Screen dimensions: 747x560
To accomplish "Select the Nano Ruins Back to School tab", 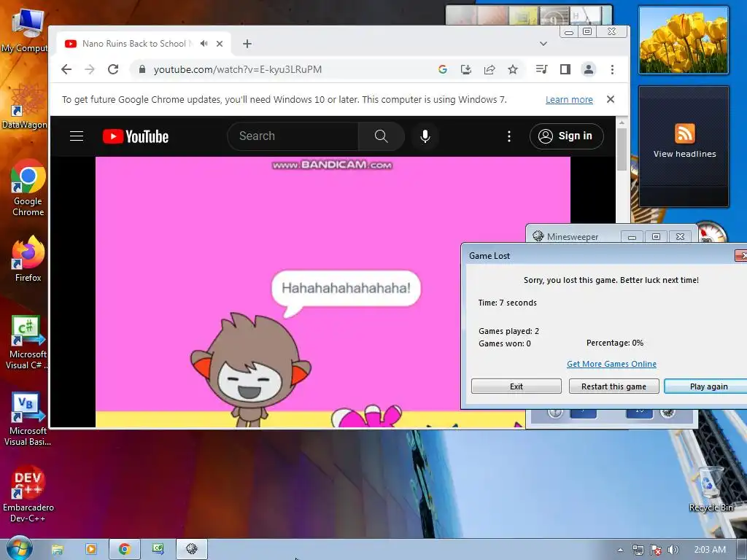I will point(144,43).
